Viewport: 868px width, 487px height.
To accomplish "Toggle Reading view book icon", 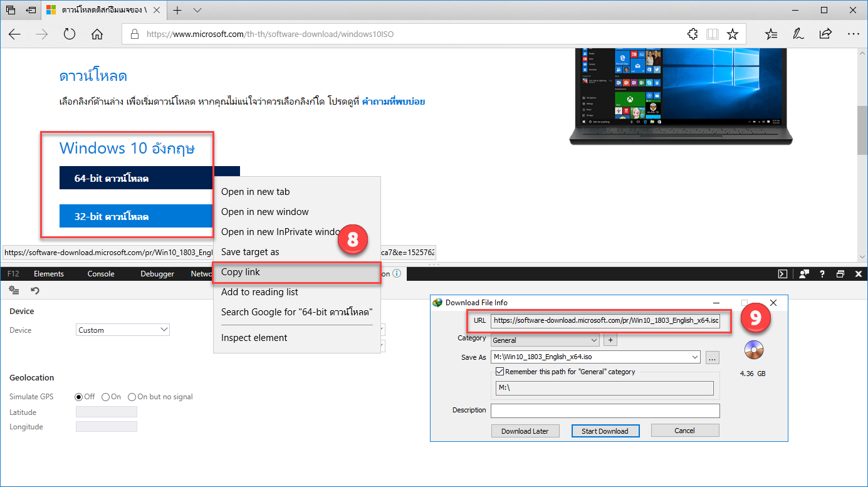I will [x=712, y=34].
